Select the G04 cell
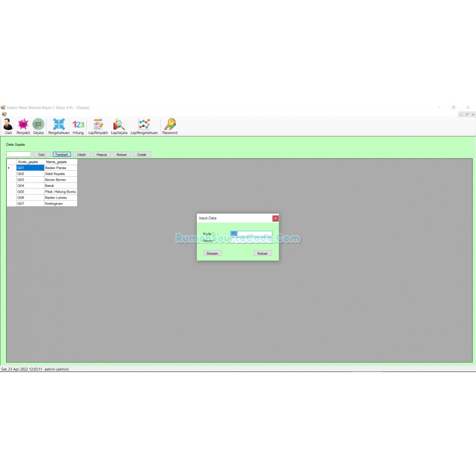This screenshot has width=476, height=476. coord(30,186)
